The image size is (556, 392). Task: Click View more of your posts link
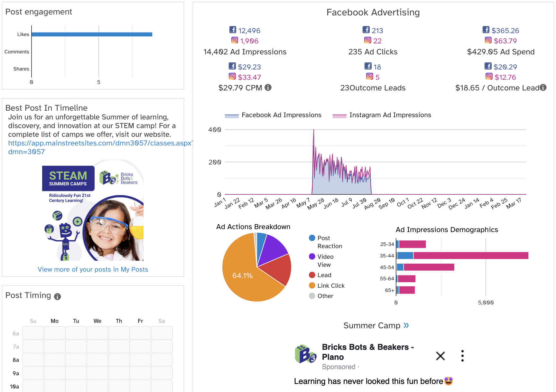pos(93,269)
